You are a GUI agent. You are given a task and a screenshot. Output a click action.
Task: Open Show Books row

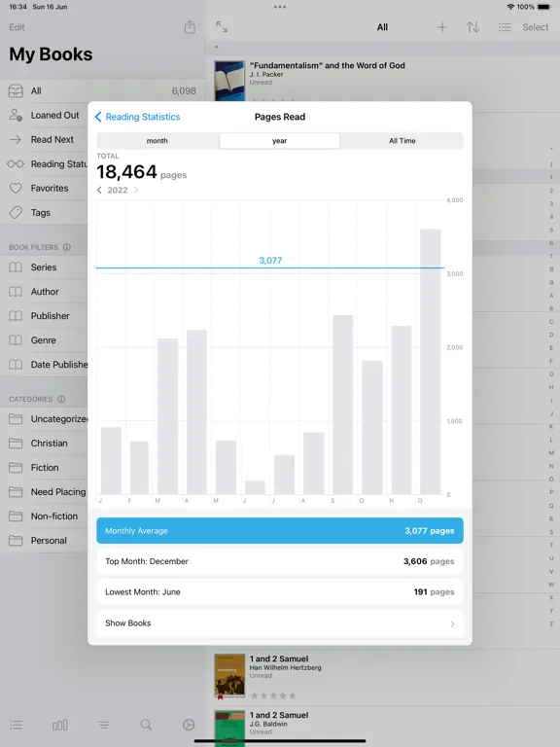(x=280, y=623)
